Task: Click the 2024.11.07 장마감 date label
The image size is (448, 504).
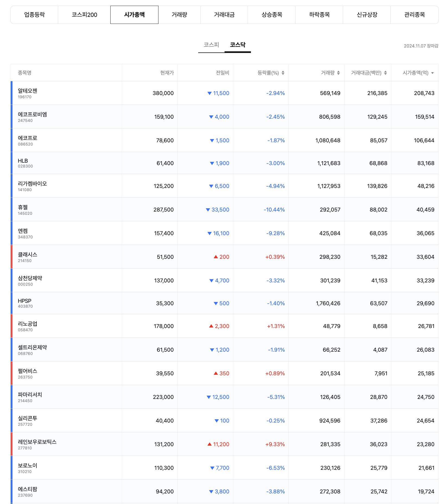Action: pyautogui.click(x=421, y=46)
